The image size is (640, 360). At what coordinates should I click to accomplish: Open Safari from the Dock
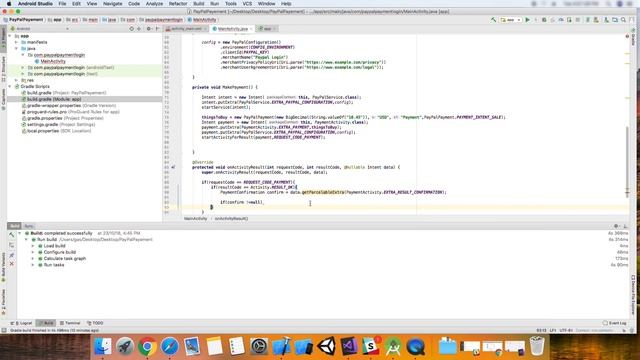[170, 347]
